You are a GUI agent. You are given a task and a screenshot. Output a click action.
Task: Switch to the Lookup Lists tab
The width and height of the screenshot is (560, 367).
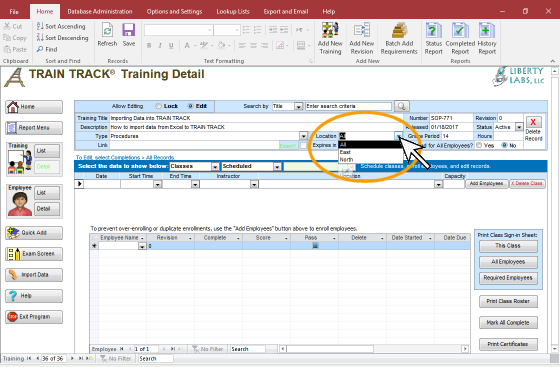(233, 11)
